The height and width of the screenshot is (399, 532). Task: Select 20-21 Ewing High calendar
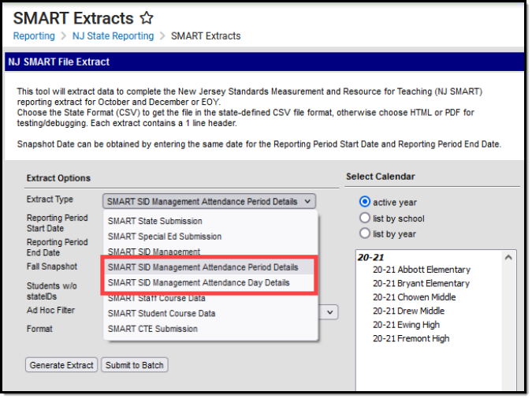click(x=406, y=325)
